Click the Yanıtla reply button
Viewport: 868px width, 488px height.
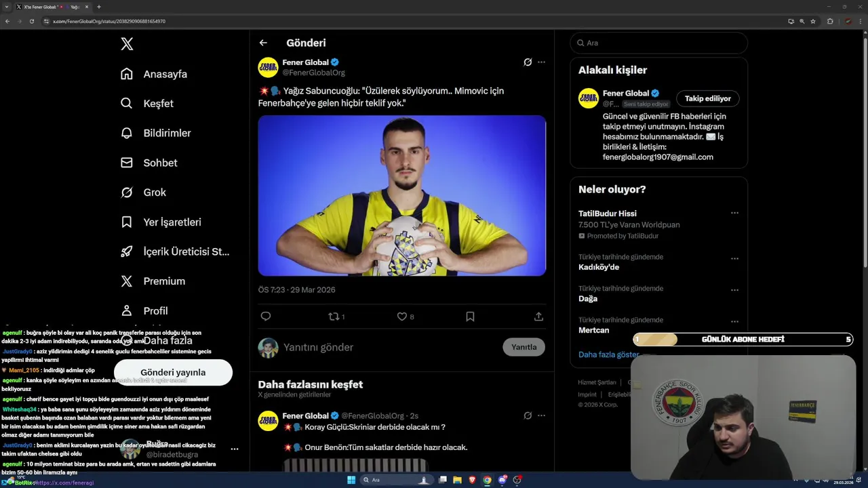[524, 347]
